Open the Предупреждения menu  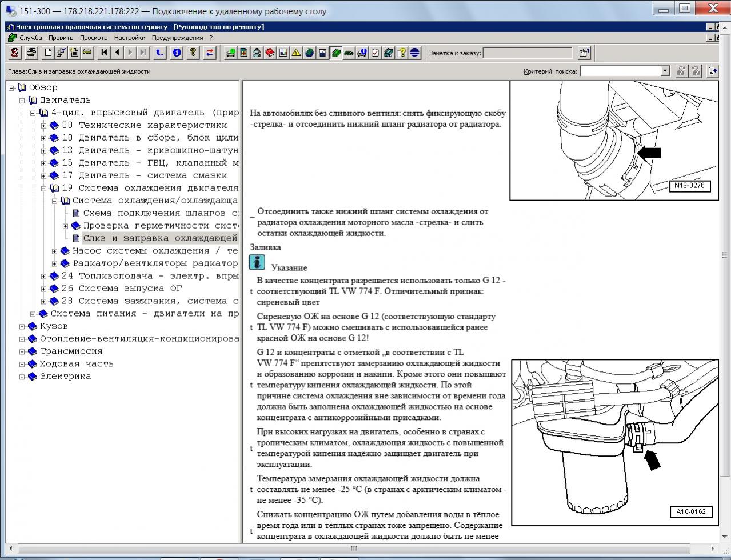[177, 38]
